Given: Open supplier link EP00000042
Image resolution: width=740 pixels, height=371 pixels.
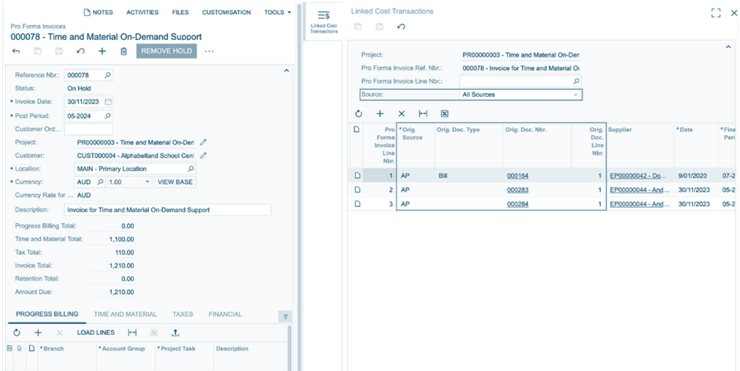Looking at the screenshot, I should pos(639,176).
